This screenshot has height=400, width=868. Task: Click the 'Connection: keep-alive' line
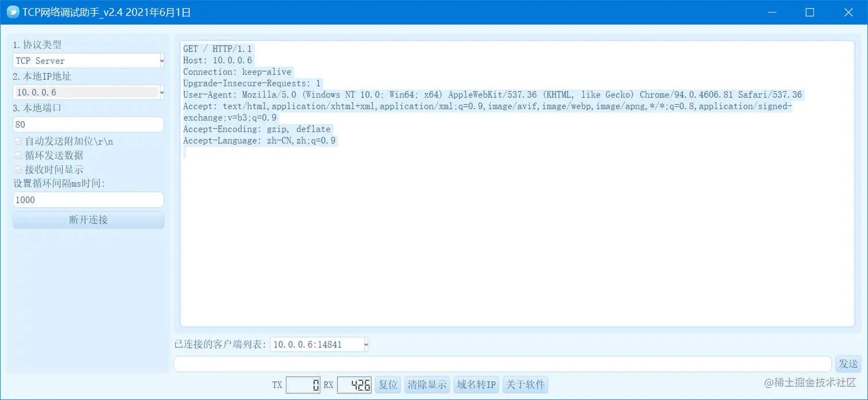pos(238,72)
